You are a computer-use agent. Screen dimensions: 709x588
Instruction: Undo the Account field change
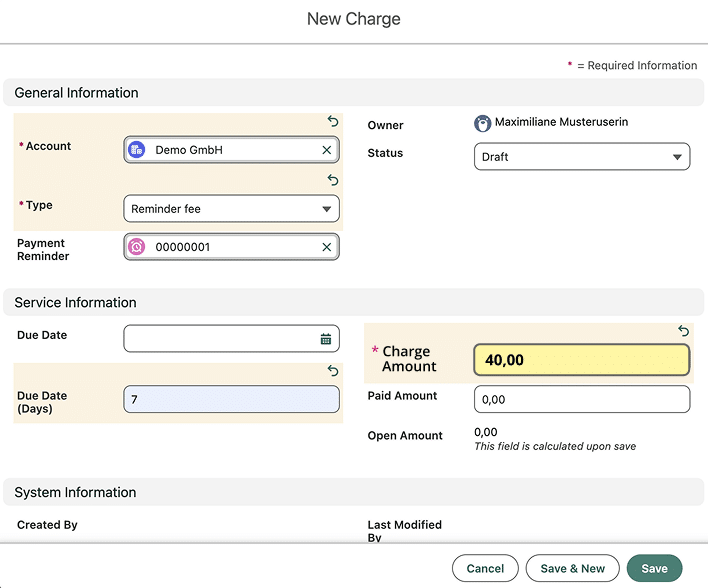[333, 121]
